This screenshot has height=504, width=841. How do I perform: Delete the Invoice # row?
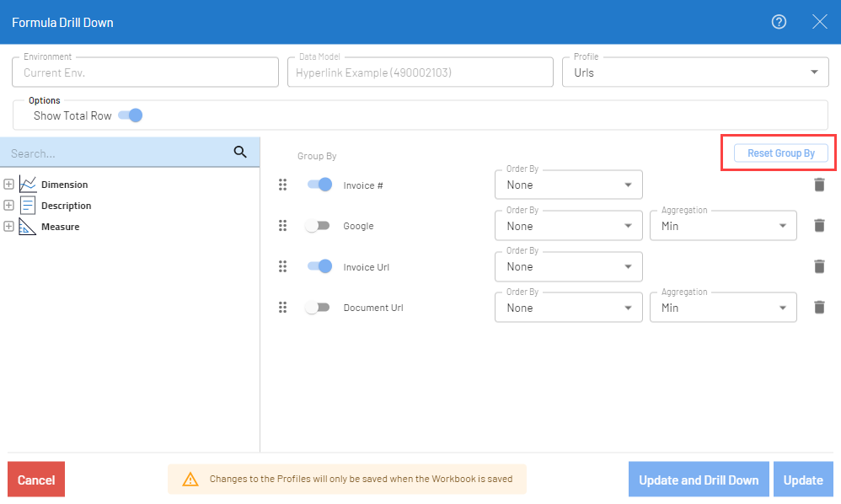point(818,185)
